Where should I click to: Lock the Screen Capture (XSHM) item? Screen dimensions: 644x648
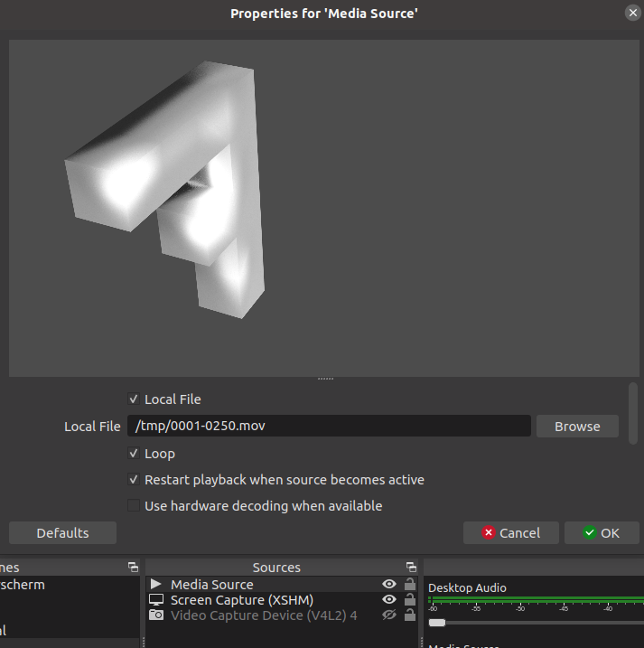[410, 599]
